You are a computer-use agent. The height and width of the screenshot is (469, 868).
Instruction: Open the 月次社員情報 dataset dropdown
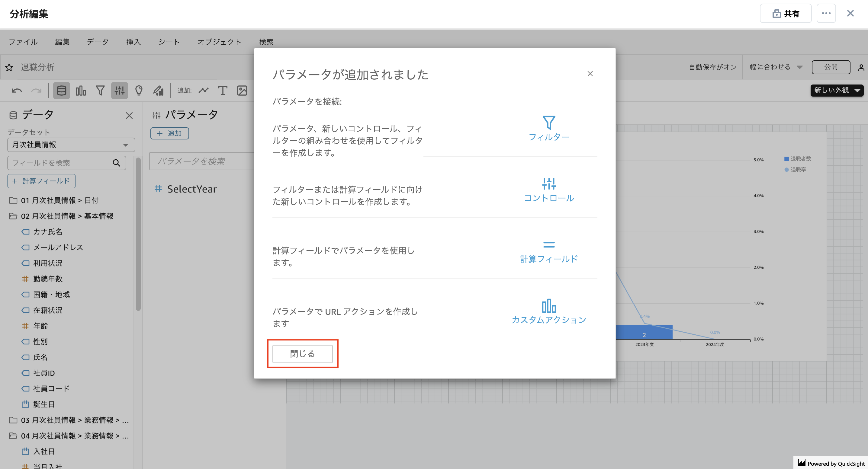tap(71, 145)
